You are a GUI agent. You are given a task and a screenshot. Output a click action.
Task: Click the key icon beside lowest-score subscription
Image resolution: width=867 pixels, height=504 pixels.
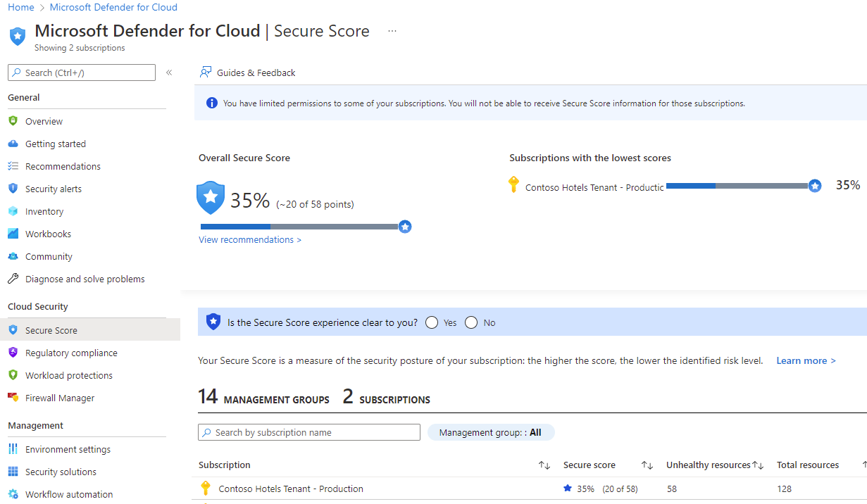pos(513,184)
